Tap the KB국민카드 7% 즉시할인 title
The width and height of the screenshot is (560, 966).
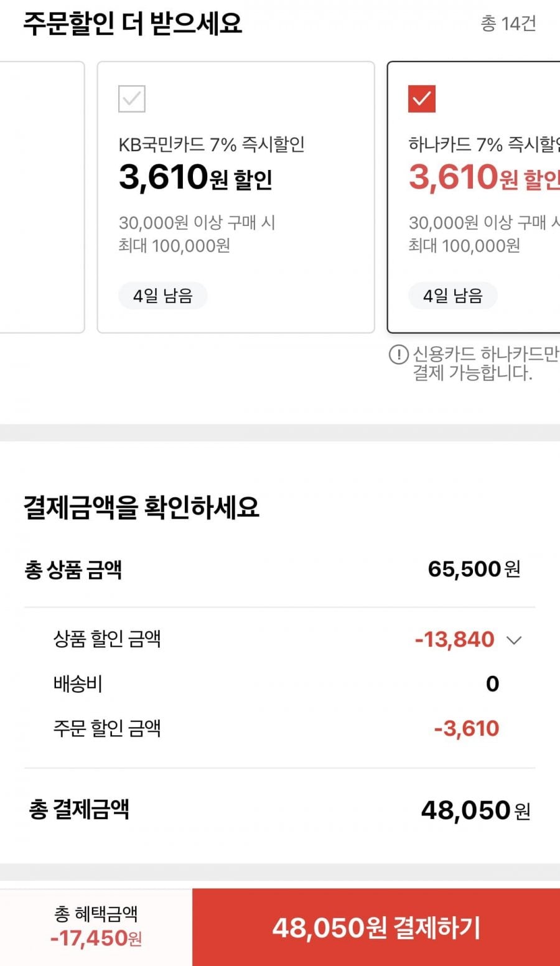(x=212, y=144)
